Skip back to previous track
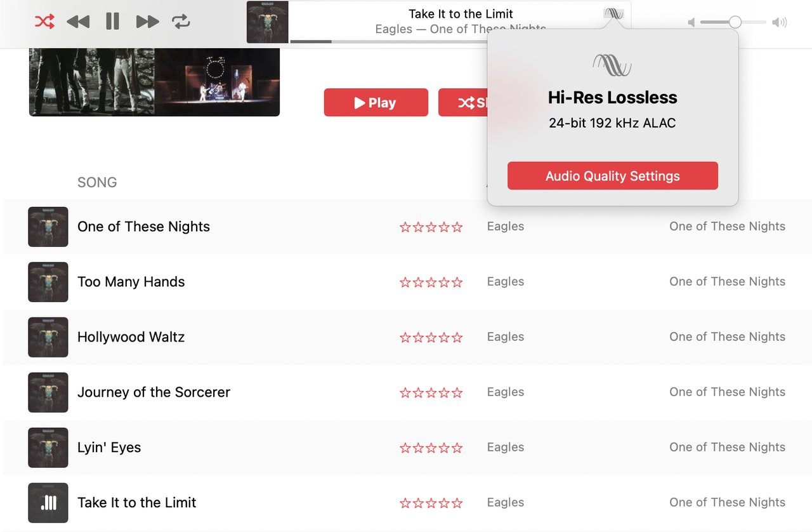The height and width of the screenshot is (532, 812). pos(78,22)
